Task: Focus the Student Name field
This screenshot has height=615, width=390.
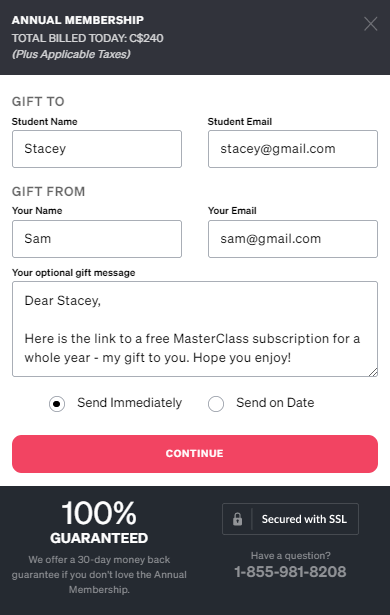Action: coord(97,149)
